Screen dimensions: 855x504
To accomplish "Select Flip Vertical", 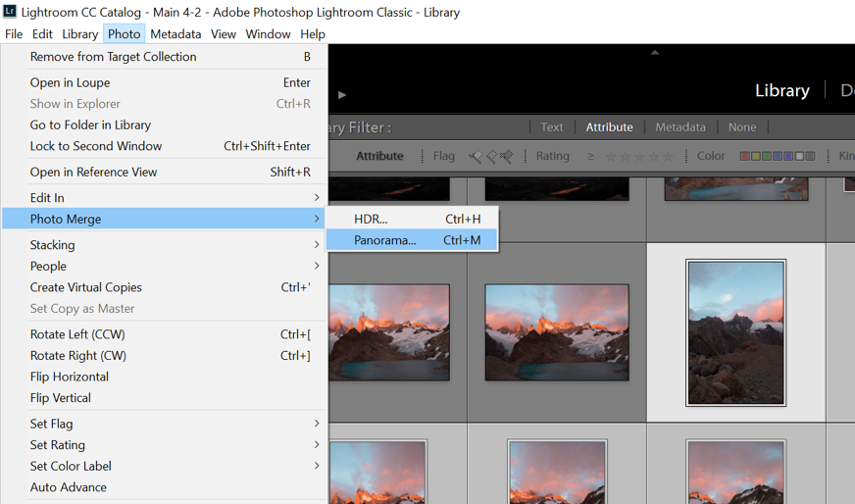I will click(164, 398).
